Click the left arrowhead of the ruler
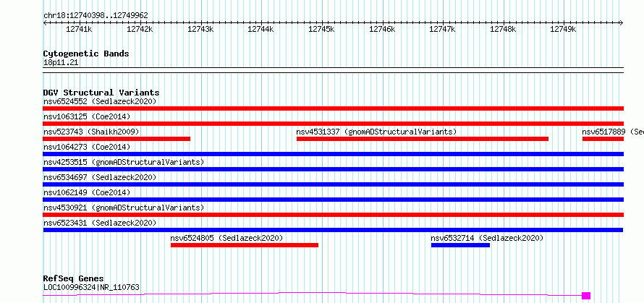The width and height of the screenshot is (644, 303). pos(45,23)
